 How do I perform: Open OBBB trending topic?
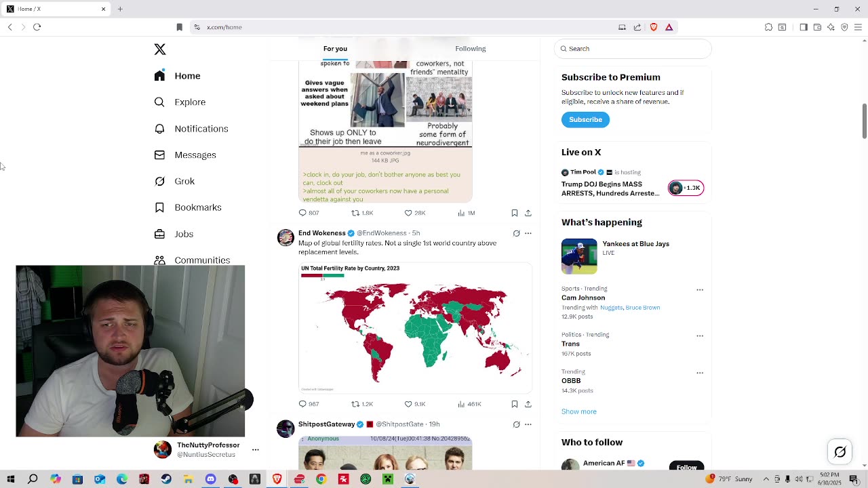(571, 381)
